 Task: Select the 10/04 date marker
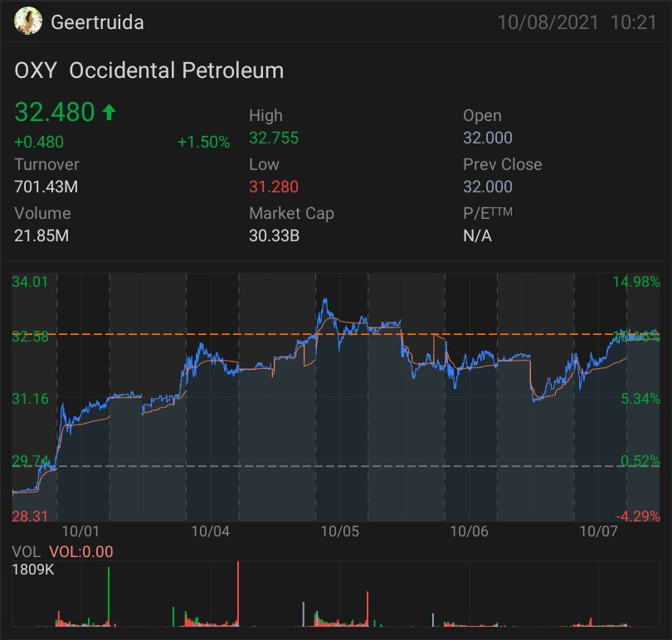(x=211, y=531)
